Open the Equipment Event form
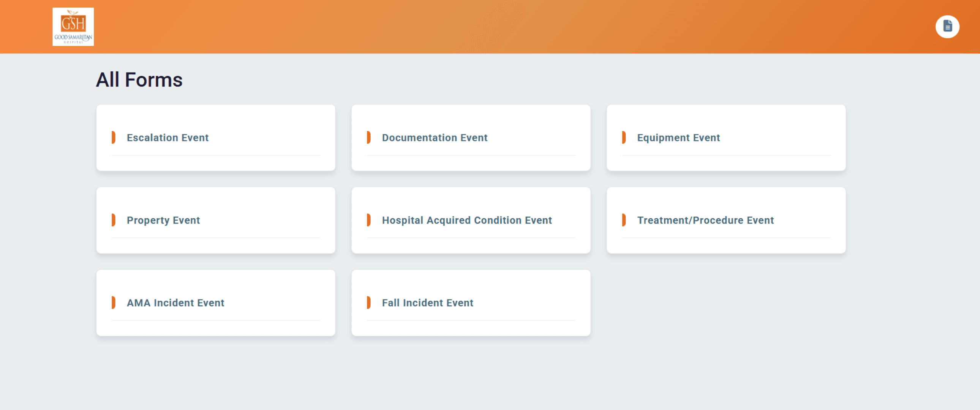 [x=678, y=138]
